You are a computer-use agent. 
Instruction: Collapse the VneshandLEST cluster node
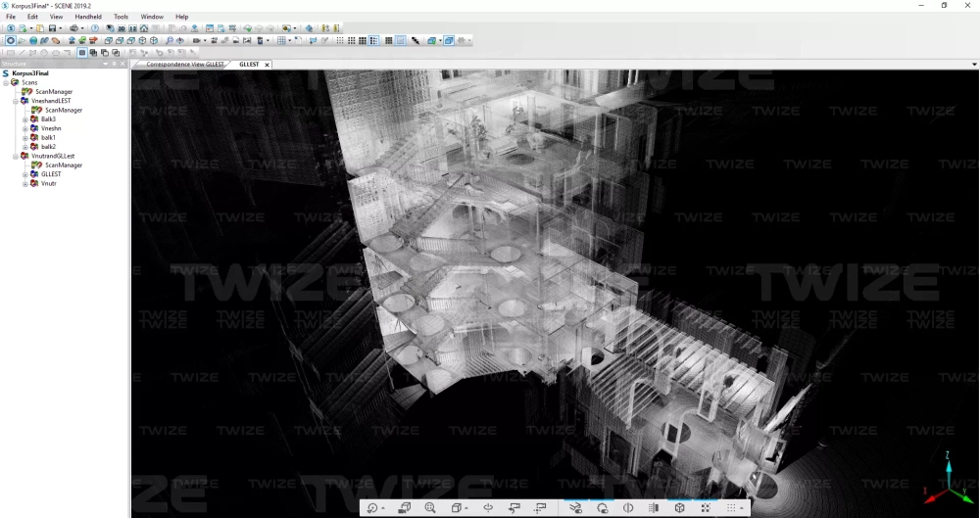click(16, 101)
